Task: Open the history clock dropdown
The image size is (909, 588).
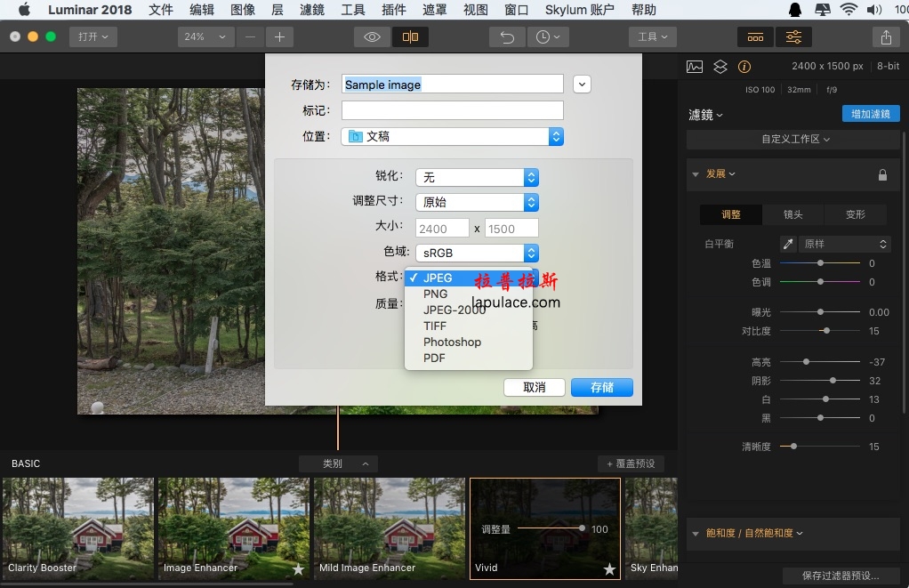Action: coord(547,37)
